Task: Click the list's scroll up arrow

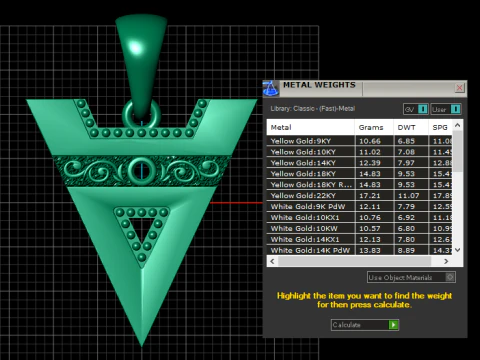Action: click(x=458, y=125)
